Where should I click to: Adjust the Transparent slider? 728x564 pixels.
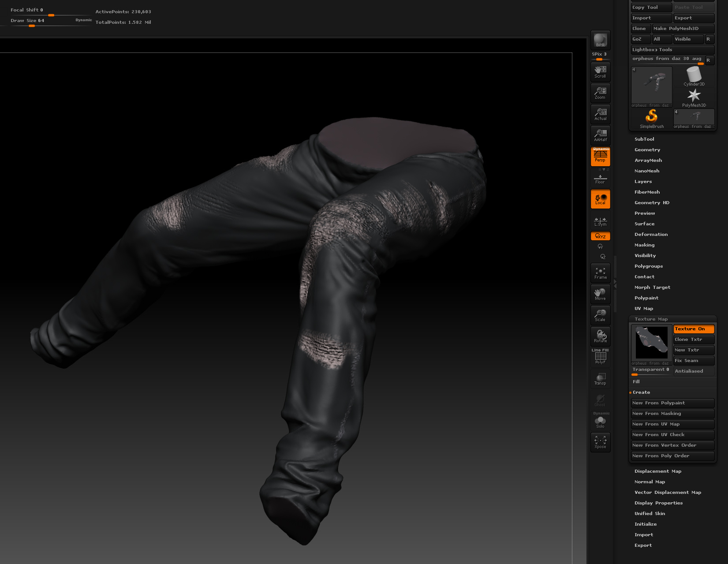tap(652, 371)
